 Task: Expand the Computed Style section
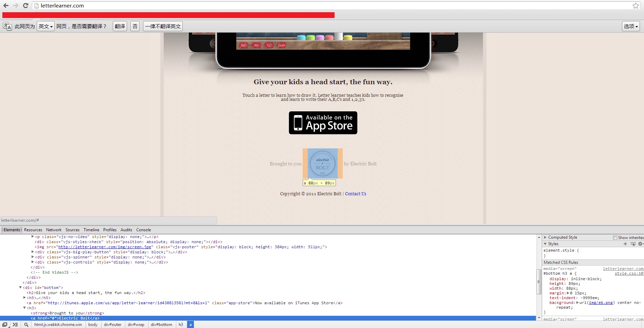point(545,237)
